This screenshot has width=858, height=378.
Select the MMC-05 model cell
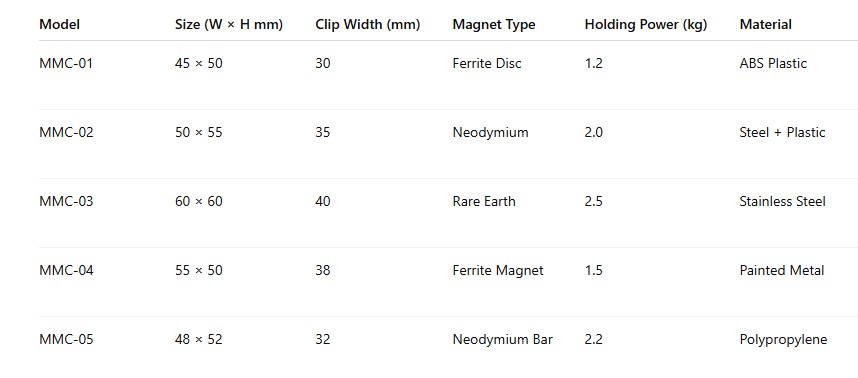66,339
